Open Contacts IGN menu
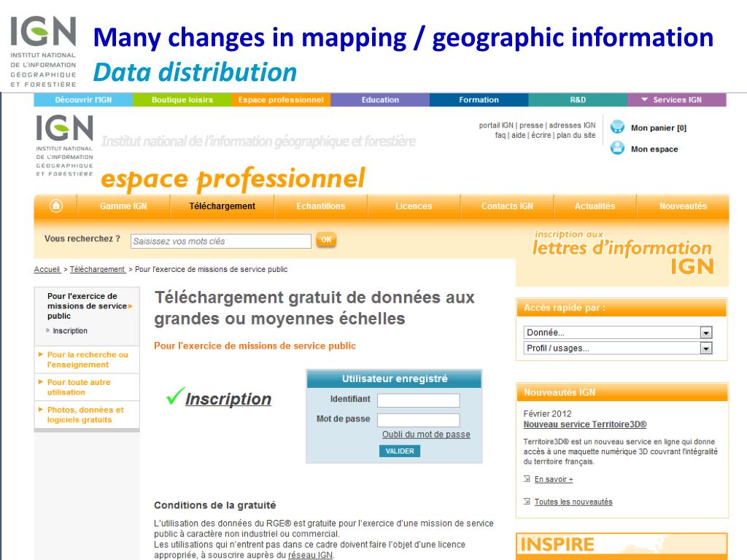The height and width of the screenshot is (560, 747). tap(507, 206)
